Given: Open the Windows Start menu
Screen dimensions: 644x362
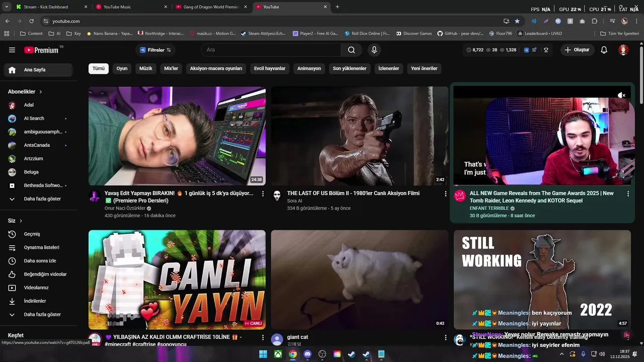Looking at the screenshot, I should [263, 354].
